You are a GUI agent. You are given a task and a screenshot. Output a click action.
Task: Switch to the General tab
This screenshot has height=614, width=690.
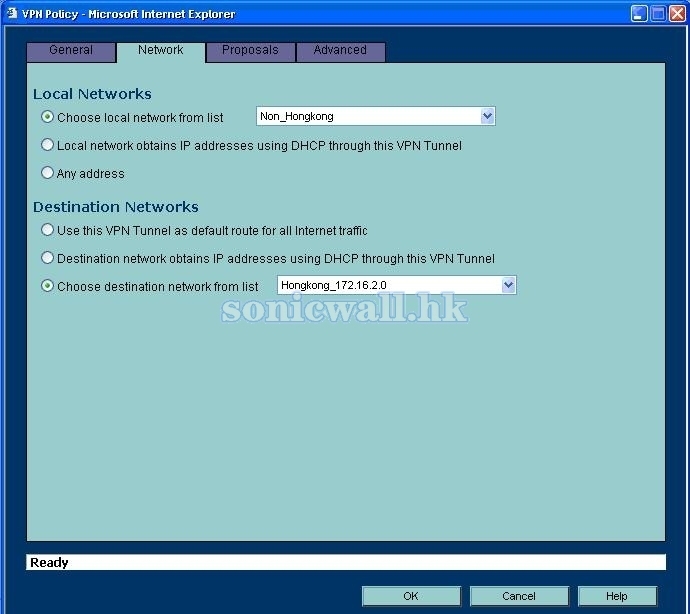tap(71, 52)
